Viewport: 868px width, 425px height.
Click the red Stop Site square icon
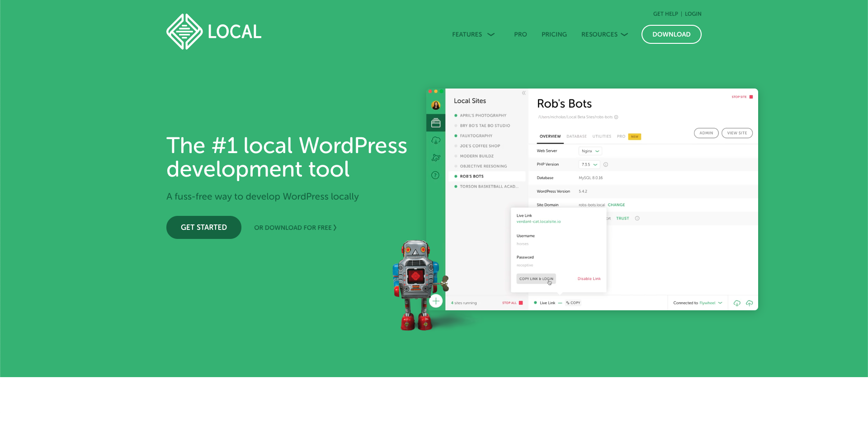click(x=751, y=97)
